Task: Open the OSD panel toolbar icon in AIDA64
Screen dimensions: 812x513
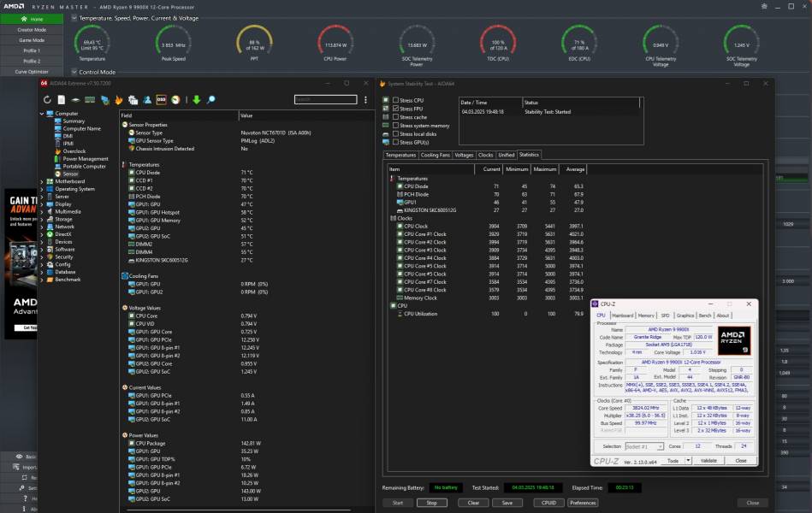Action: [161, 100]
